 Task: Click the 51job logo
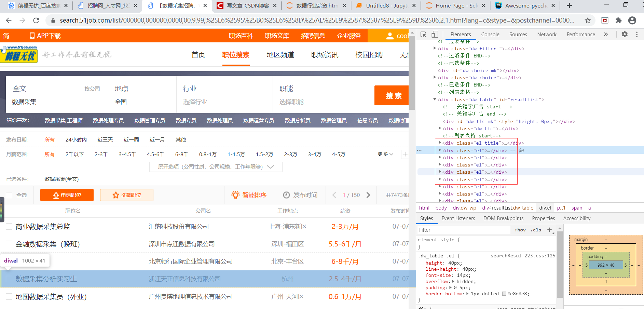click(x=19, y=54)
